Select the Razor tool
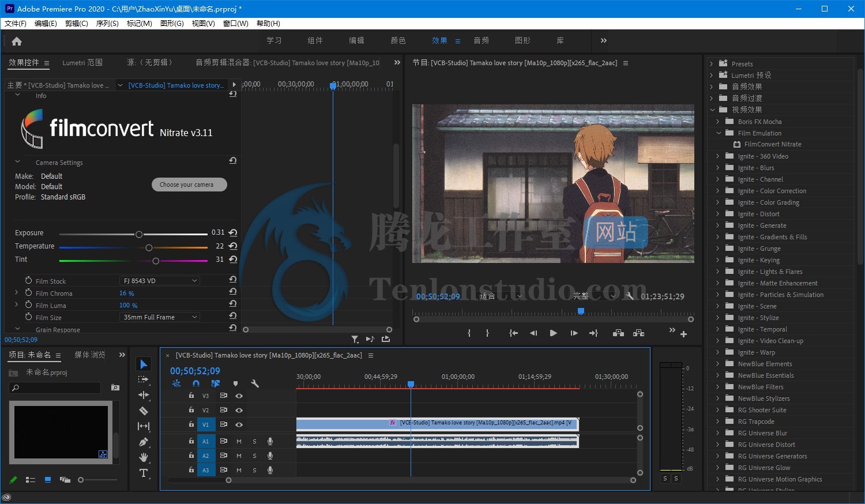The image size is (865, 504). pos(144,411)
